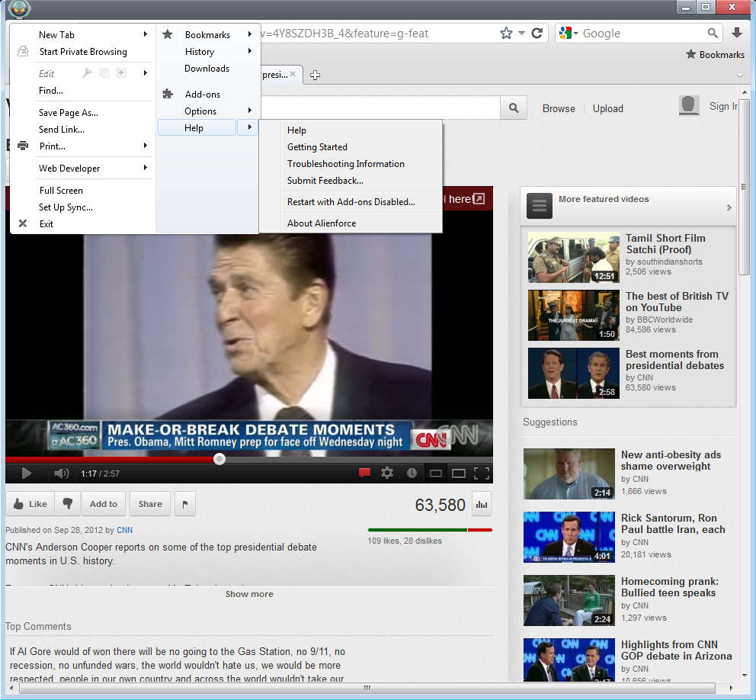Open a new tab with the plus icon
The width and height of the screenshot is (756, 700).
coord(315,75)
